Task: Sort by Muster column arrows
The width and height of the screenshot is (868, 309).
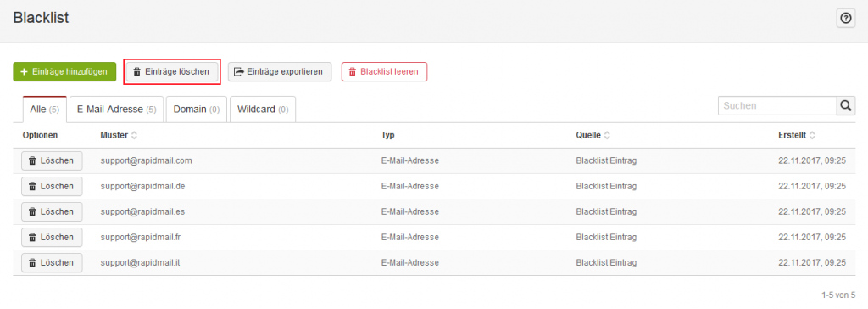Action: point(134,135)
